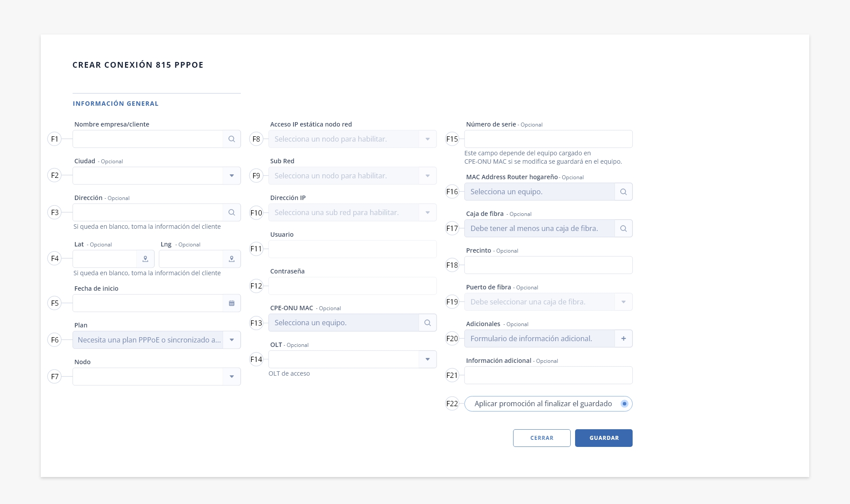Open the Ciudad dropdown

tap(232, 176)
